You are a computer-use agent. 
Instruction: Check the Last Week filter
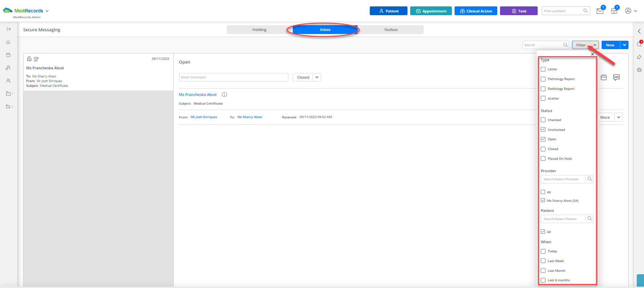tap(543, 261)
